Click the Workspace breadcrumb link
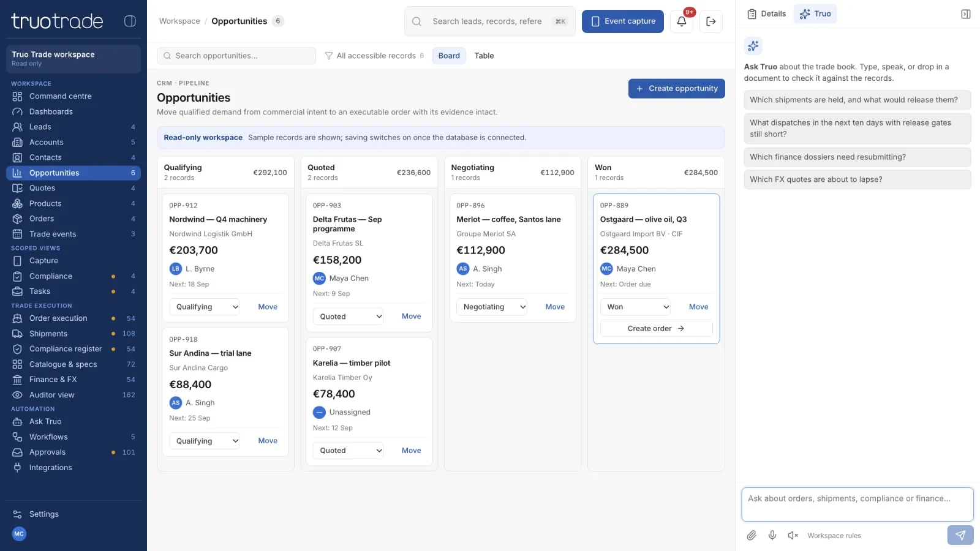980x551 pixels. (x=179, y=21)
